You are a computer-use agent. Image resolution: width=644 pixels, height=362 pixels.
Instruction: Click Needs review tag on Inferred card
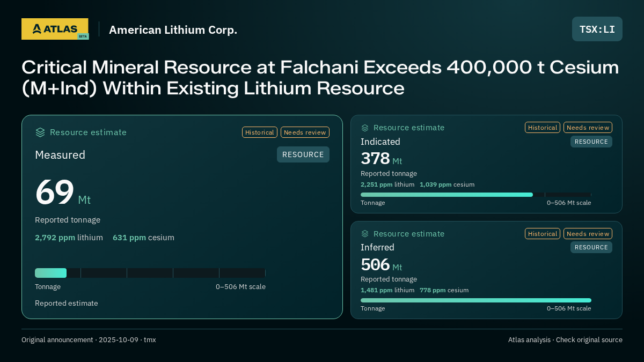[588, 234]
